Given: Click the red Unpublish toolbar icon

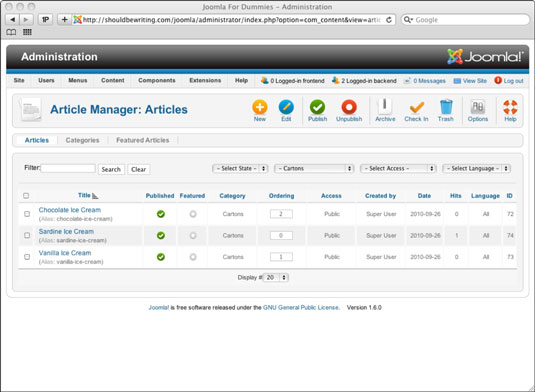Looking at the screenshot, I should click(349, 107).
